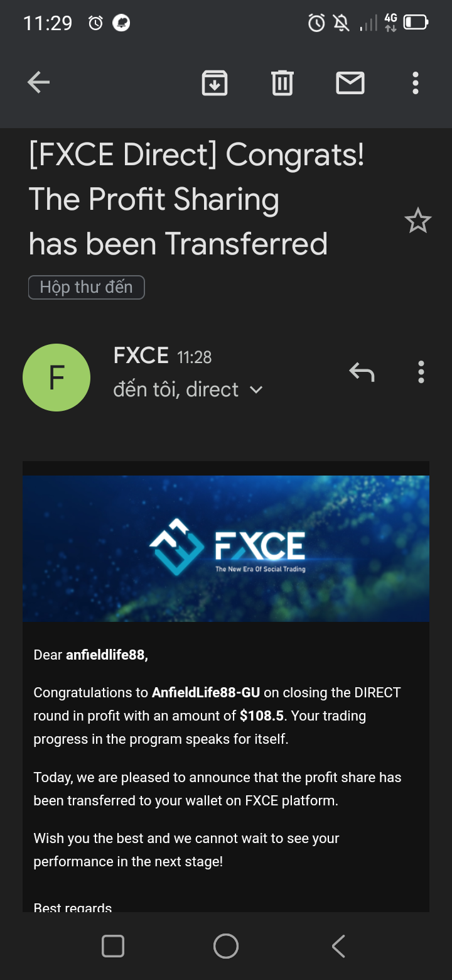Tap the đến tôi, direct recipients line
The height and width of the screenshot is (980, 452).
pos(176,390)
